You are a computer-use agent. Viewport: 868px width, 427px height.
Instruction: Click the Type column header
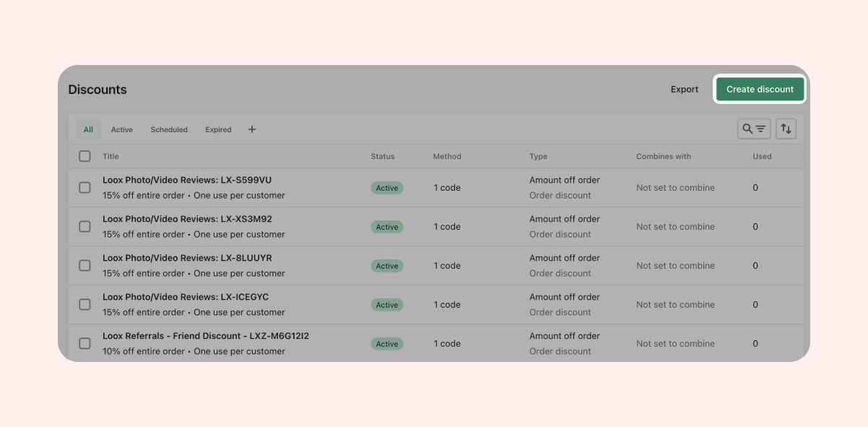[539, 156]
